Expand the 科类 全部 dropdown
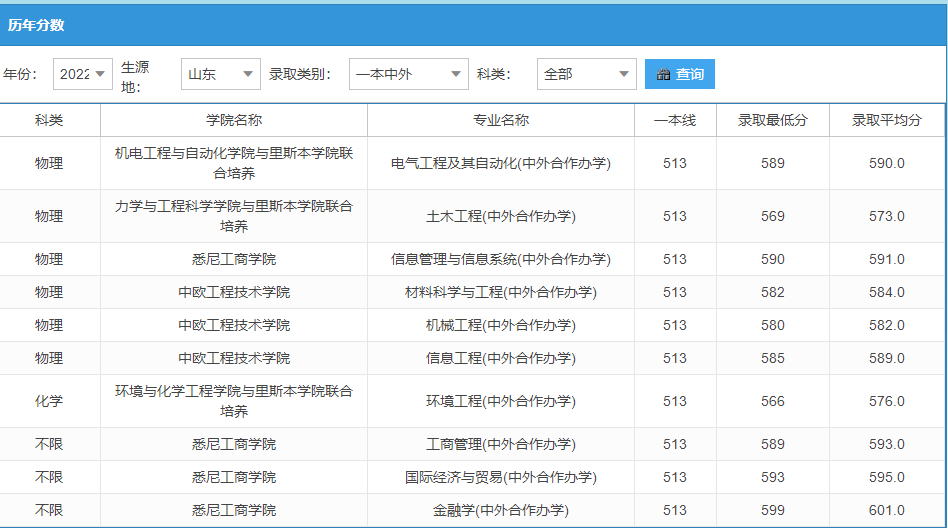The image size is (948, 528). pos(586,74)
